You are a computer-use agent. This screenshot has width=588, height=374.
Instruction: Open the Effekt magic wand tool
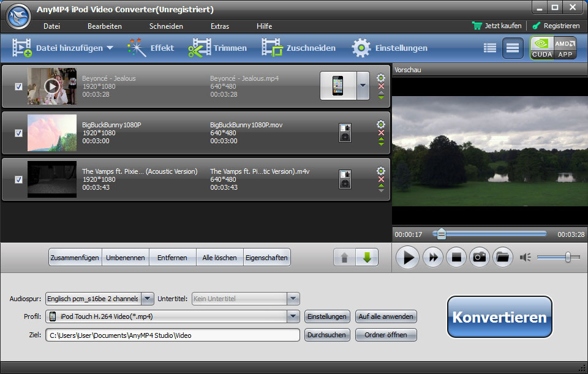137,48
